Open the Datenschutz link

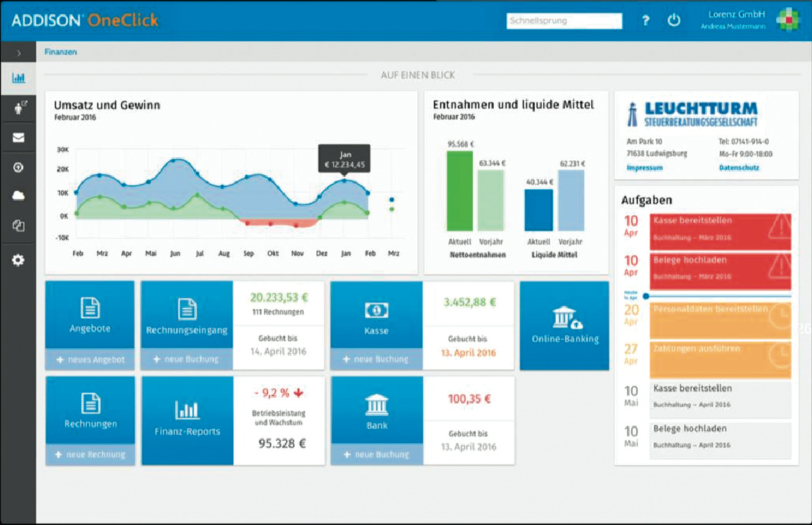[x=738, y=168]
